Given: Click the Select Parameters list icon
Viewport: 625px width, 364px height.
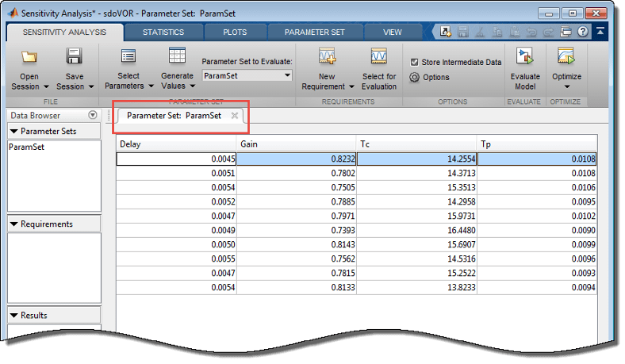Looking at the screenshot, I should coord(128,56).
